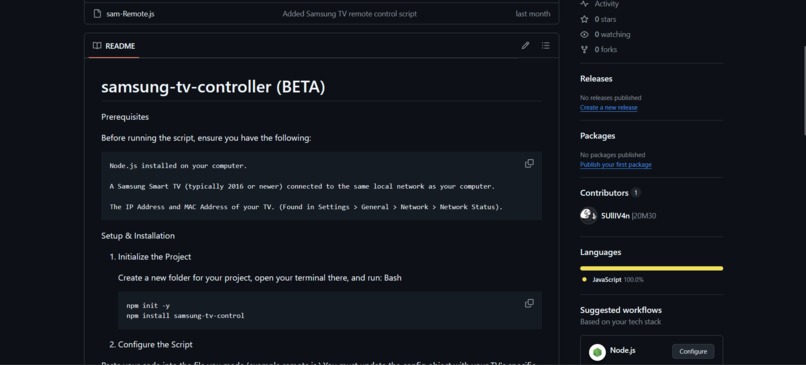
Task: Click the 'A Samsung Smart TV' code line
Action: 302,186
